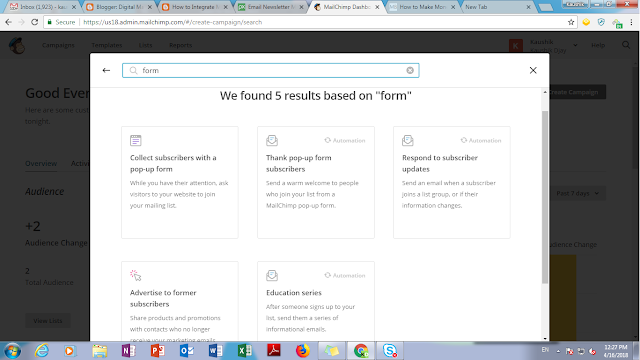Select the magnifier icon in the search field
The image size is (640, 360).
[x=133, y=70]
